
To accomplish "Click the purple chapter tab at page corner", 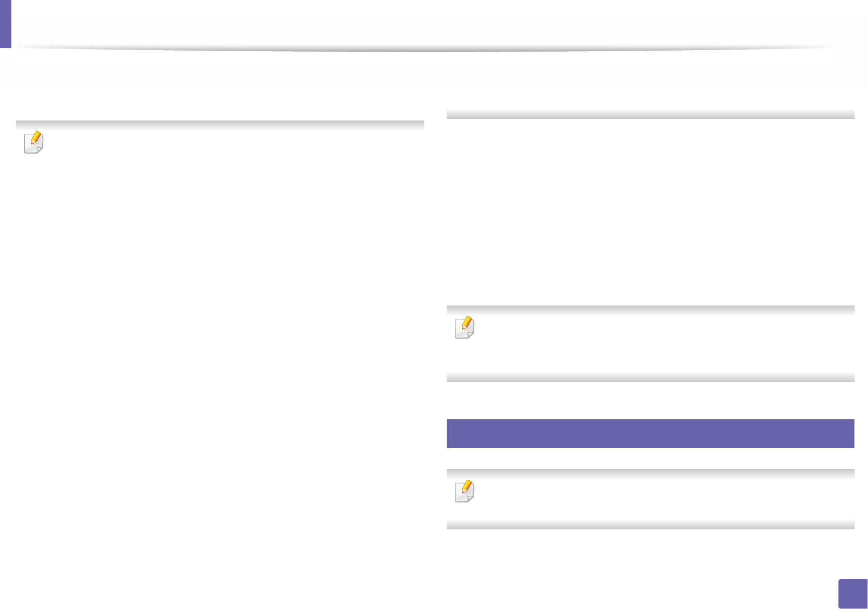I will click(x=6, y=24).
